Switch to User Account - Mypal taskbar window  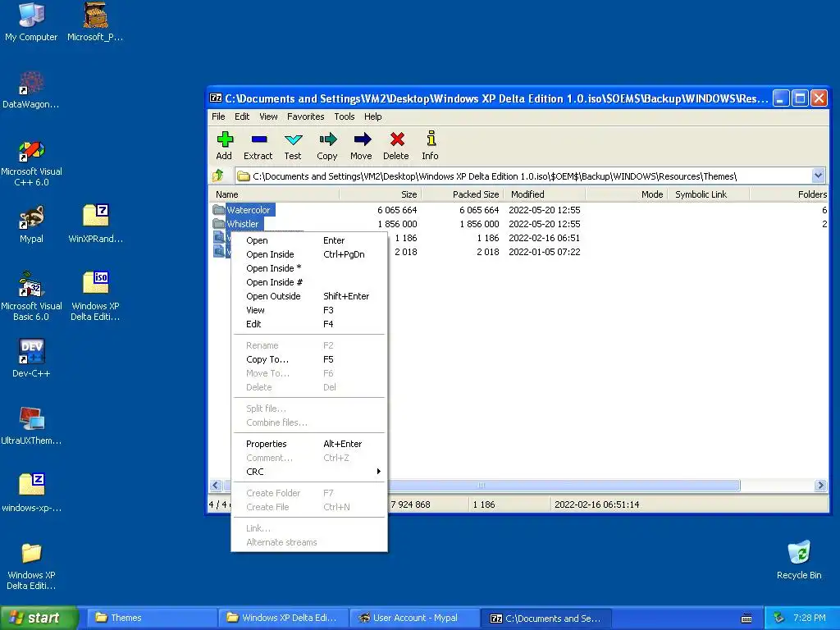point(414,618)
